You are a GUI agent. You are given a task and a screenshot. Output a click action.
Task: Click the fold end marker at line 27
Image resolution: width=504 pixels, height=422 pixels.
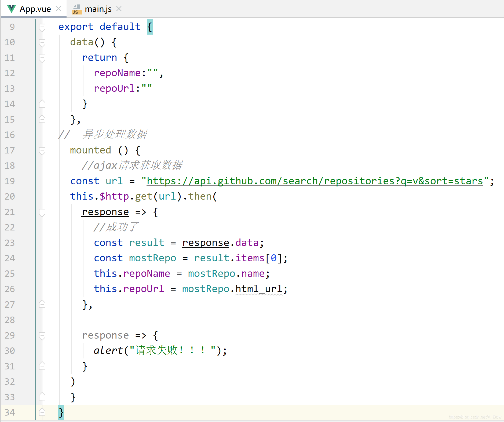click(x=42, y=304)
